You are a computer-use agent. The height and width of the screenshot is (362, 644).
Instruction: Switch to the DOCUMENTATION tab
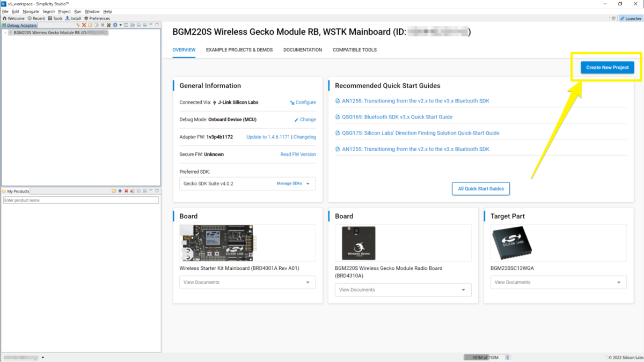coord(303,50)
